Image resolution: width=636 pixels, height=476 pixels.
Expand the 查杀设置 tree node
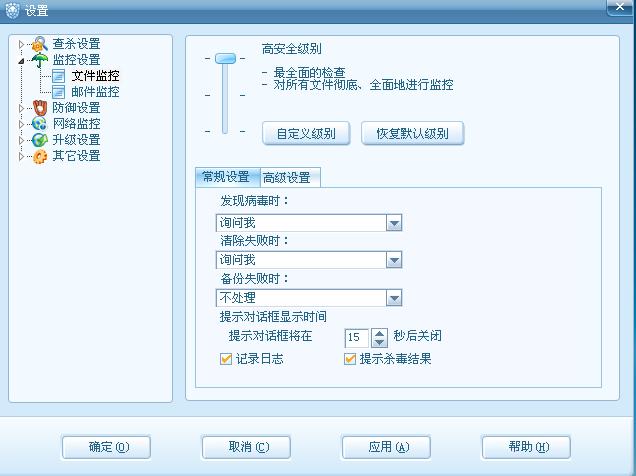click(x=21, y=44)
